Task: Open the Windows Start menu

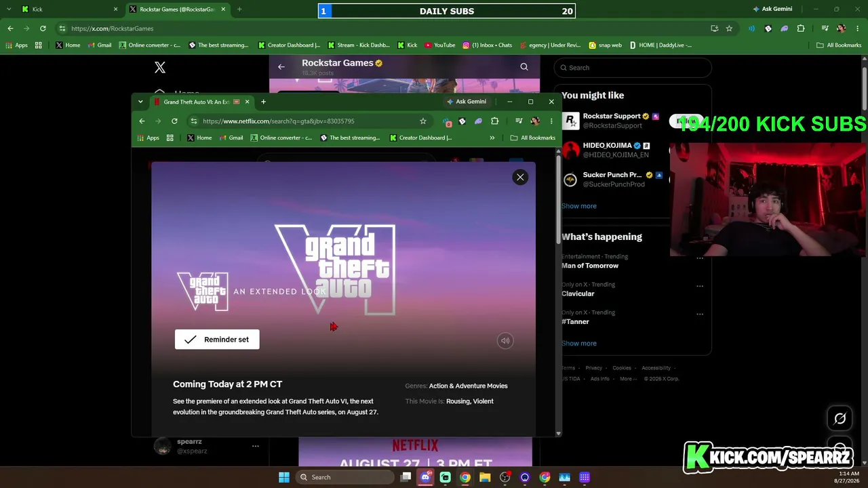Action: (284, 477)
